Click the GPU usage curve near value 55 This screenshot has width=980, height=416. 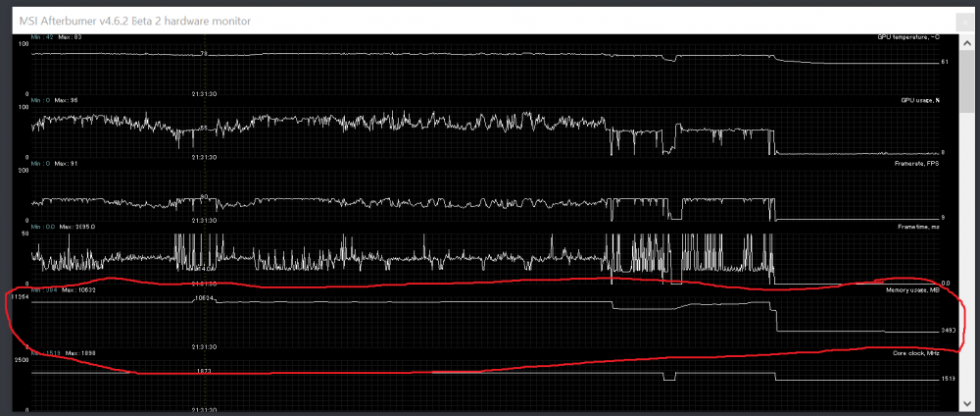tap(204, 128)
